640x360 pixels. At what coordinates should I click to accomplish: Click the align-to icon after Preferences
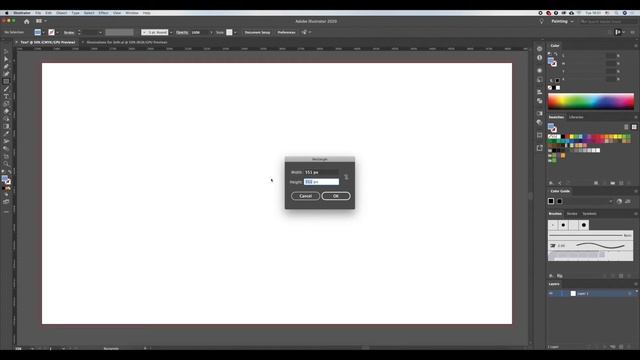coord(304,32)
